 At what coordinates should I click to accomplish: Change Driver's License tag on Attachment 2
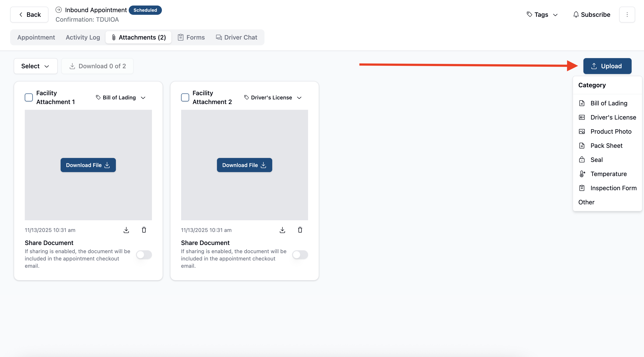pos(273,97)
